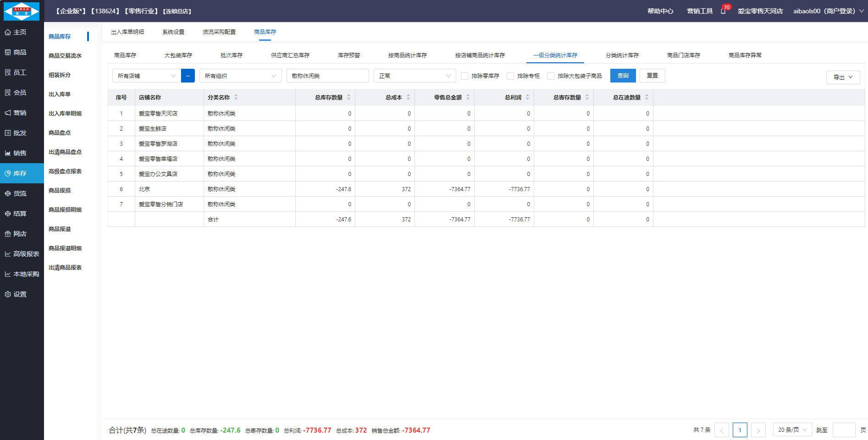Image resolution: width=868 pixels, height=440 pixels.
Task: Open the notification bell icon
Action: click(723, 11)
